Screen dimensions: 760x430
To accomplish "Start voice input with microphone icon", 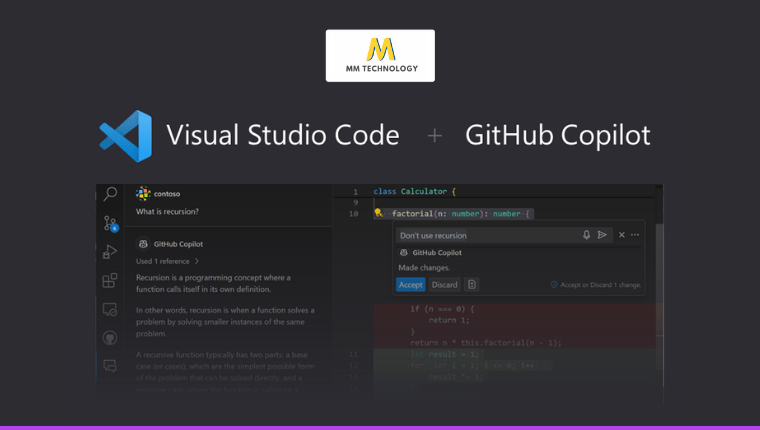I will coord(586,235).
